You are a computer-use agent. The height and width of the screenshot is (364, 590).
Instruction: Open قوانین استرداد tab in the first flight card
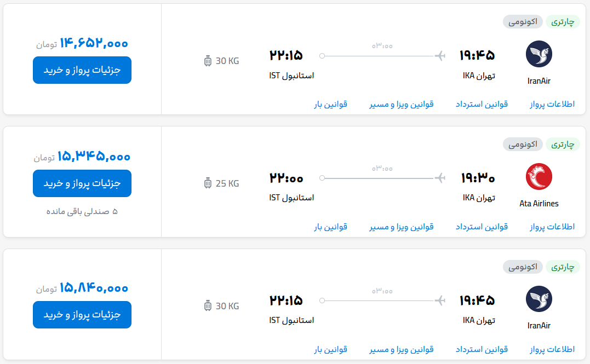pos(482,104)
